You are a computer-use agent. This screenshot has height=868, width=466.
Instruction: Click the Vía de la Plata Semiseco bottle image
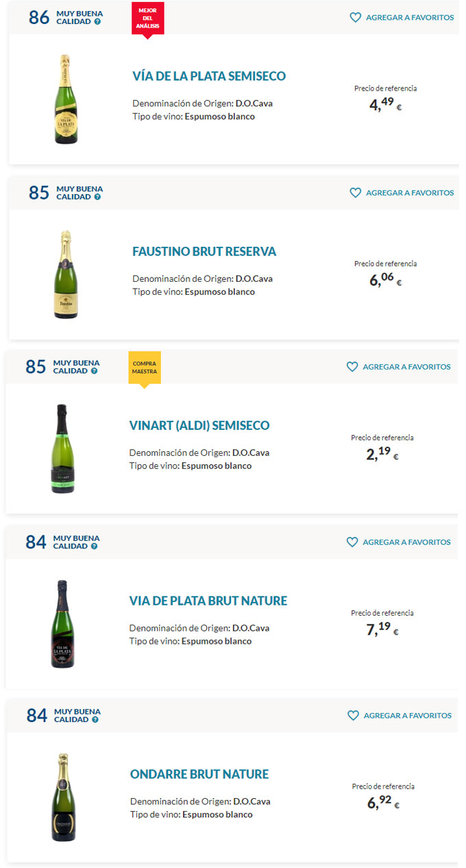point(66,99)
